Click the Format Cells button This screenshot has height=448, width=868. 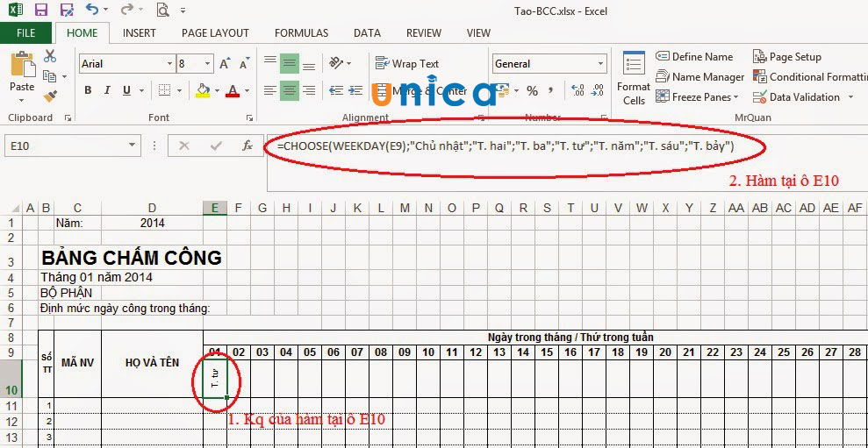pos(634,78)
